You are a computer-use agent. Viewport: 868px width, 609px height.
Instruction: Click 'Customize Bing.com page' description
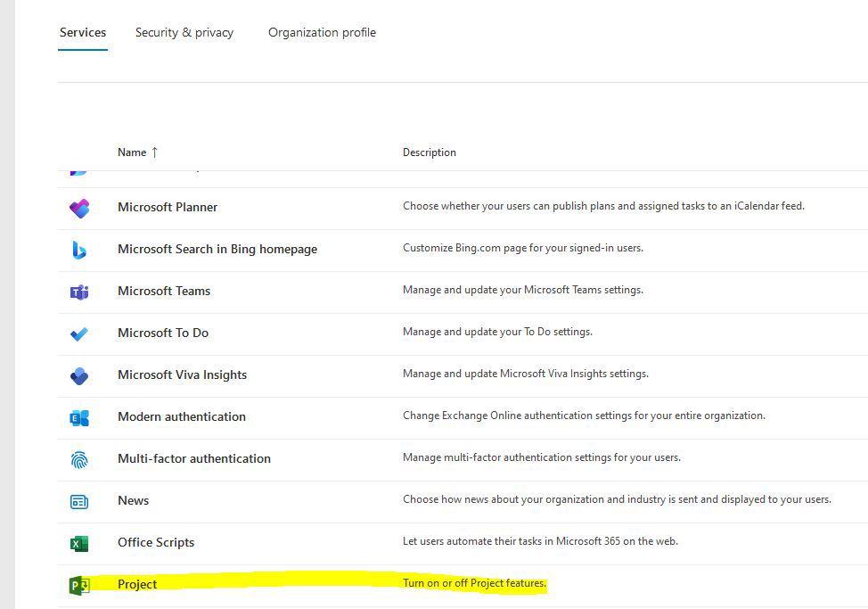523,248
